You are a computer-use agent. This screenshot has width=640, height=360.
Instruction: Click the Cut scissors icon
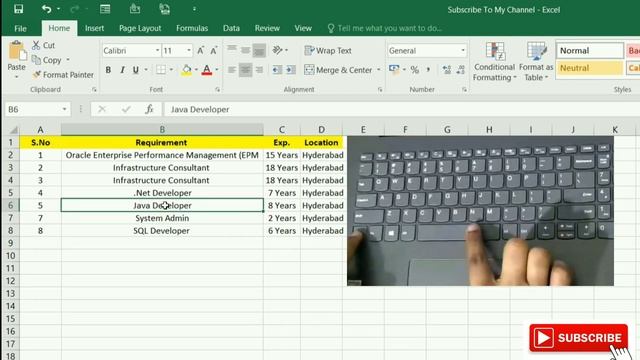pos(36,45)
